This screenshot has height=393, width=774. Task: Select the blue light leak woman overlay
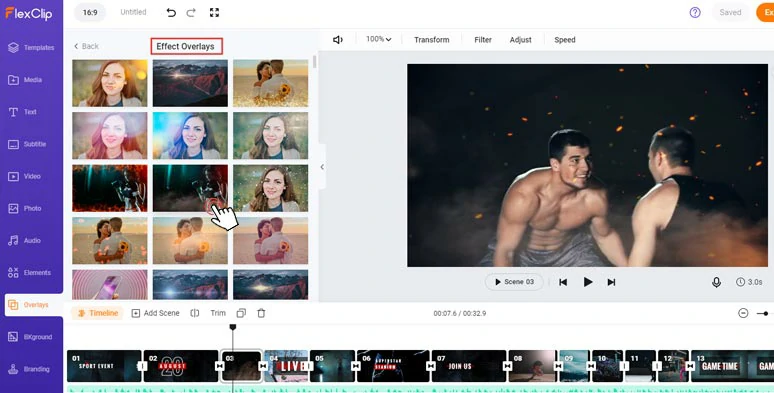tap(190, 135)
